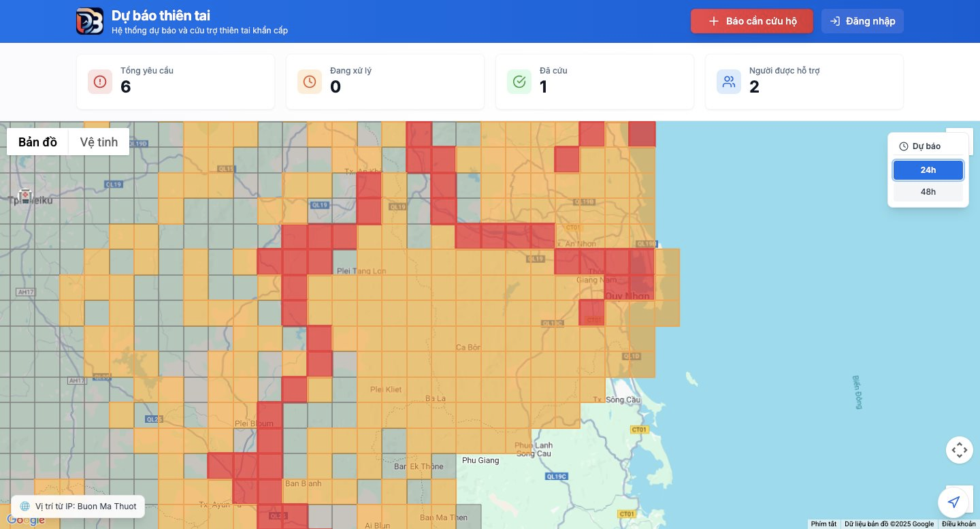Image resolution: width=980 pixels, height=529 pixels.
Task: Switch forecast to 48h
Action: [928, 192]
